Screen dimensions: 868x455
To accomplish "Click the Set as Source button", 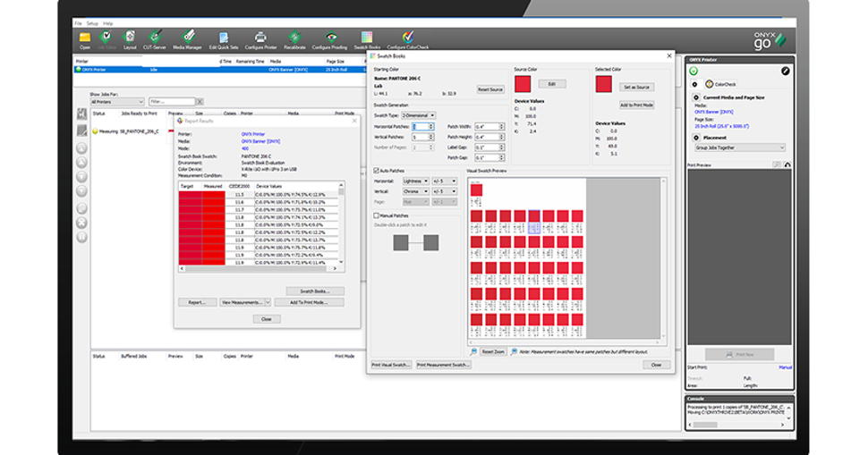I will (636, 88).
